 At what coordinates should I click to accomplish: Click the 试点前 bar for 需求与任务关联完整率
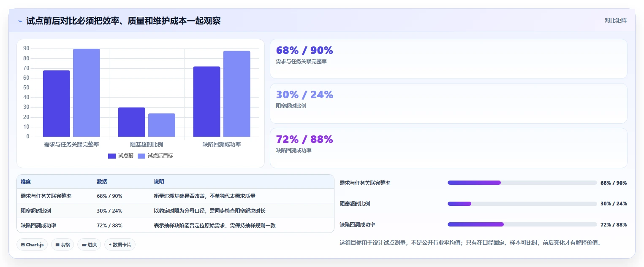[57, 103]
